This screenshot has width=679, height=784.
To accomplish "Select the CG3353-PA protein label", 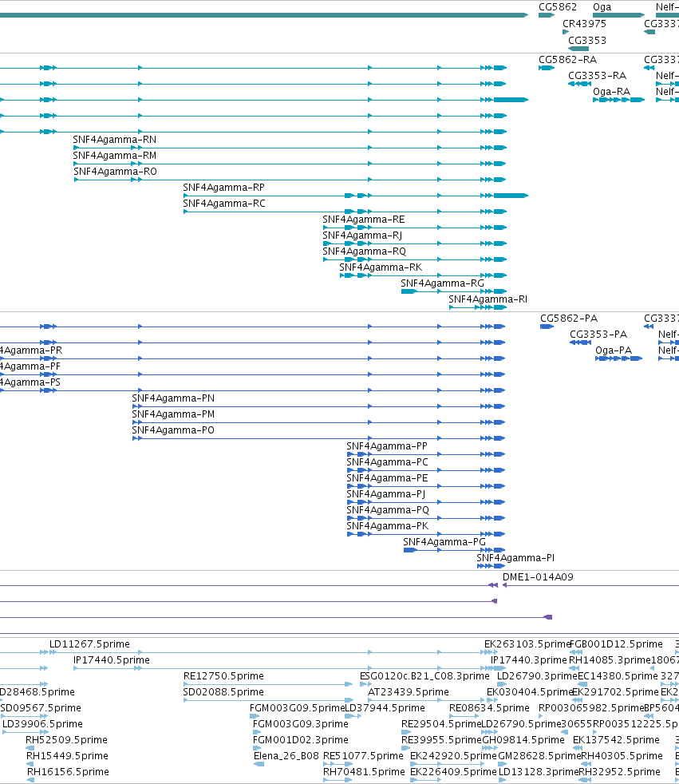I will (x=598, y=335).
